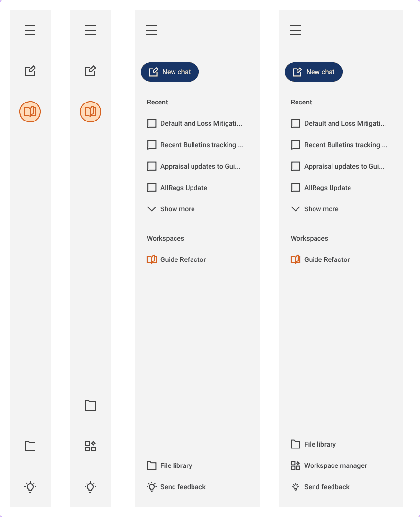Click the New chat button in third panel
The width and height of the screenshot is (420, 517).
[x=170, y=71]
